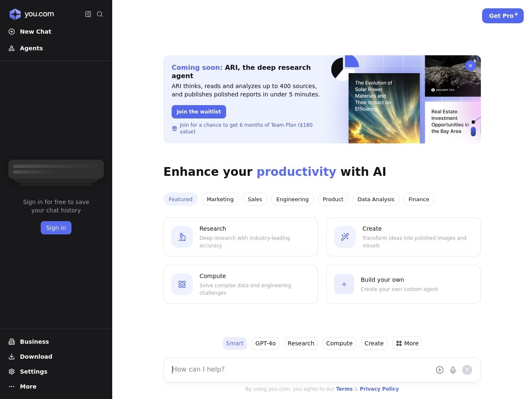Open the Compute agent card

(x=240, y=284)
